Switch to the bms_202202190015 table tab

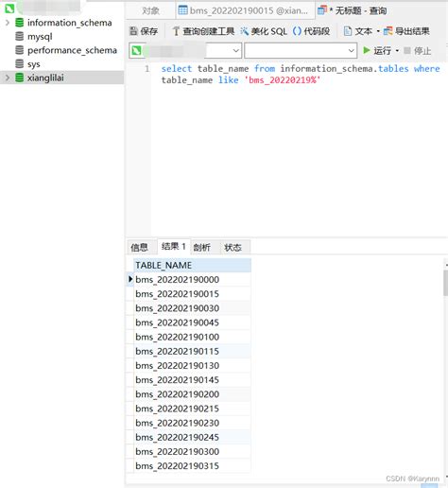[245, 10]
